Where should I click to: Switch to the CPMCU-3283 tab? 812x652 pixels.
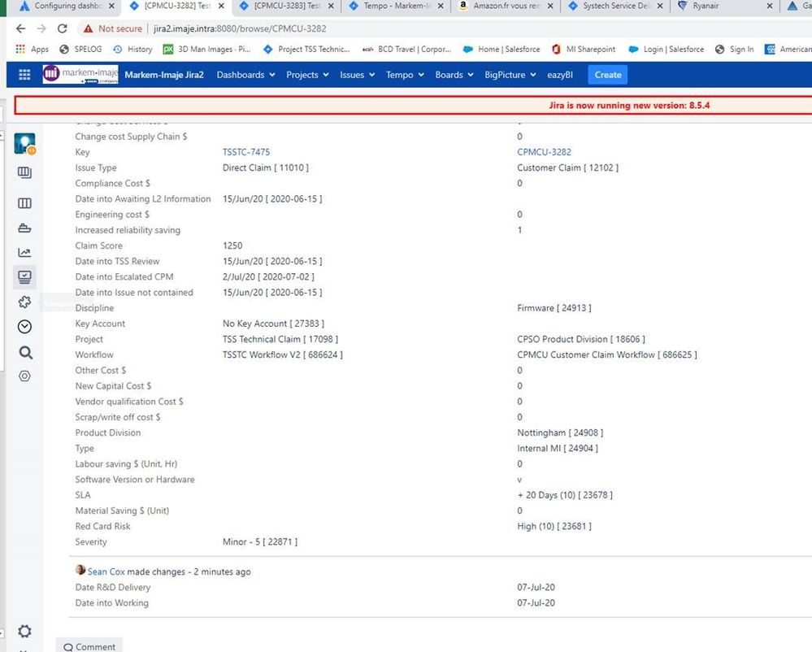[288, 7]
